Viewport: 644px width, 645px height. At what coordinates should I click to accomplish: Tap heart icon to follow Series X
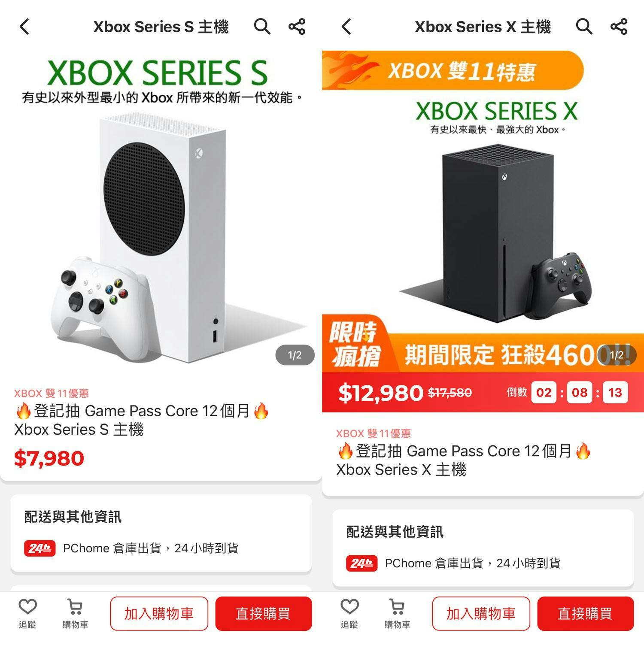(x=349, y=614)
